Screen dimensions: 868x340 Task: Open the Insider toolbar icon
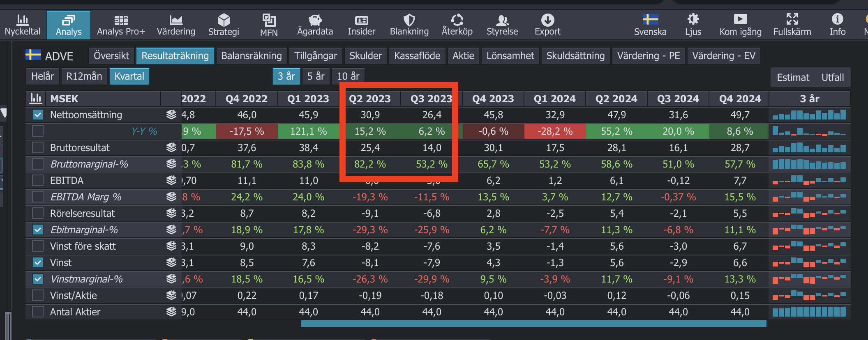pyautogui.click(x=361, y=20)
